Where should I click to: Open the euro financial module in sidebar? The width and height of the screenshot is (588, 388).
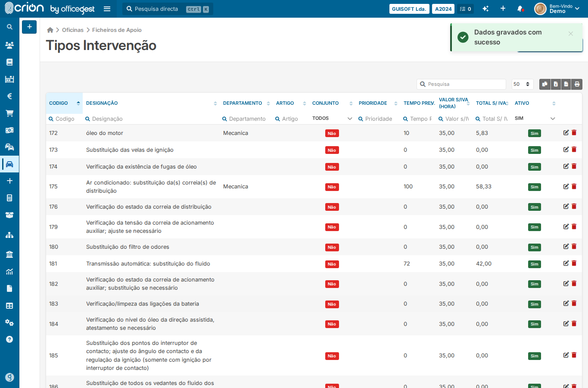pos(9,96)
